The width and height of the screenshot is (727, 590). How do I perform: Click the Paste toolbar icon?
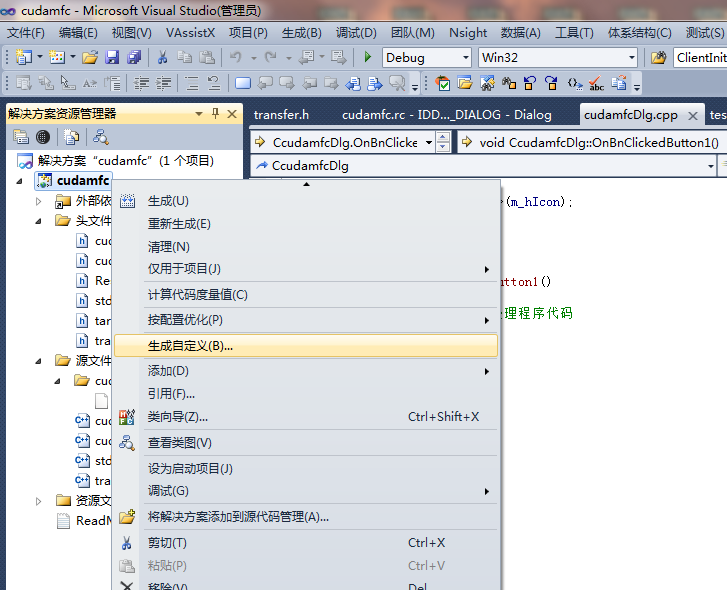click(x=207, y=57)
